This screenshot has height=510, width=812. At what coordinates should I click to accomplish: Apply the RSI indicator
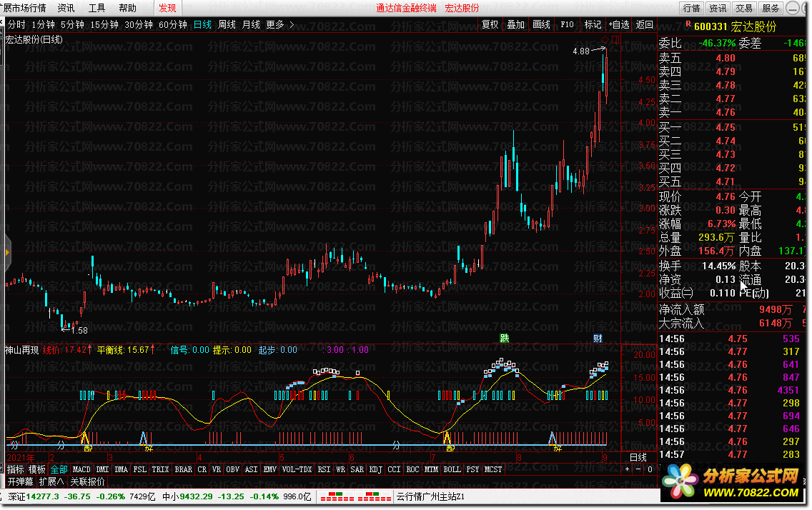(x=324, y=469)
